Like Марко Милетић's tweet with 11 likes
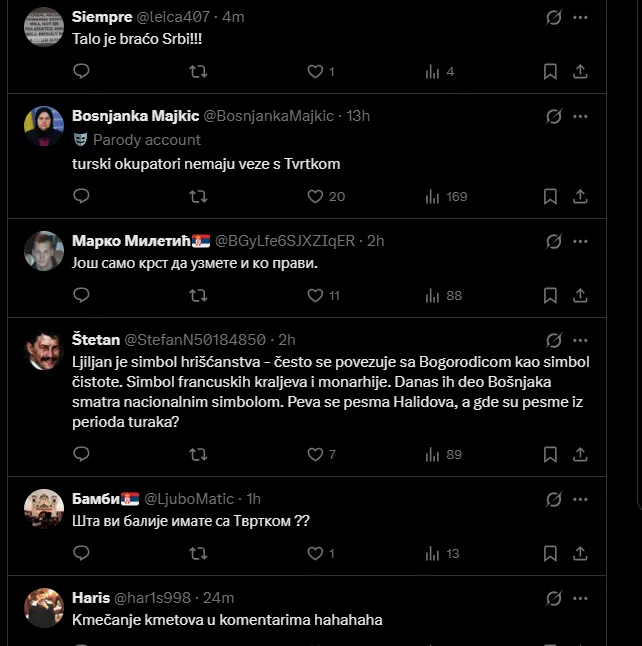This screenshot has height=646, width=642. pos(323,295)
